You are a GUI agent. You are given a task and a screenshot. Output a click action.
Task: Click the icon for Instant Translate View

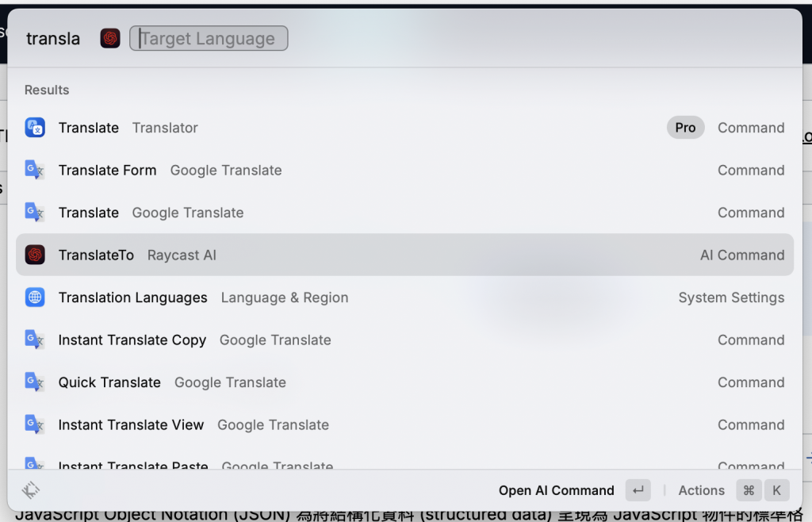pyautogui.click(x=35, y=424)
